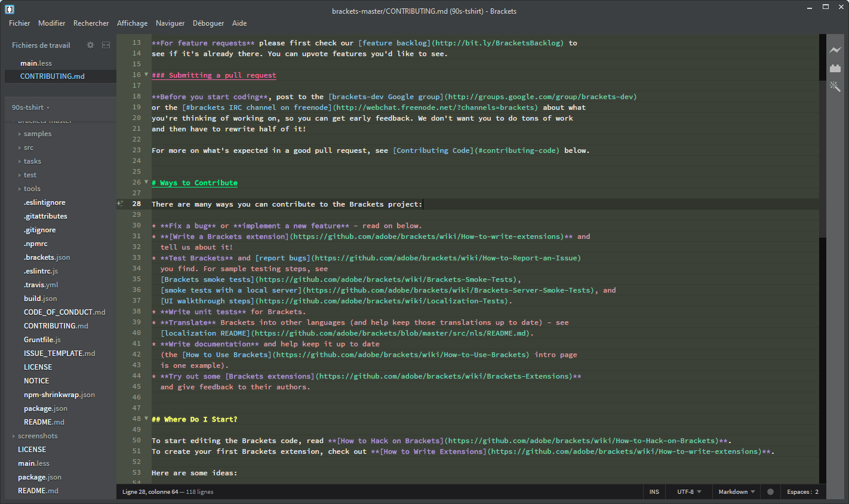Open the Extension Manager brick icon
This screenshot has width=849, height=504.
point(835,69)
